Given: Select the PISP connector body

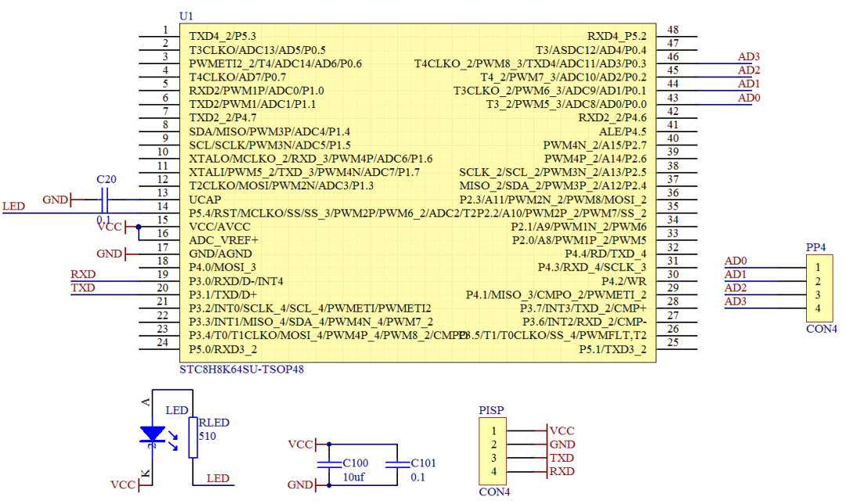Looking at the screenshot, I should [x=493, y=452].
